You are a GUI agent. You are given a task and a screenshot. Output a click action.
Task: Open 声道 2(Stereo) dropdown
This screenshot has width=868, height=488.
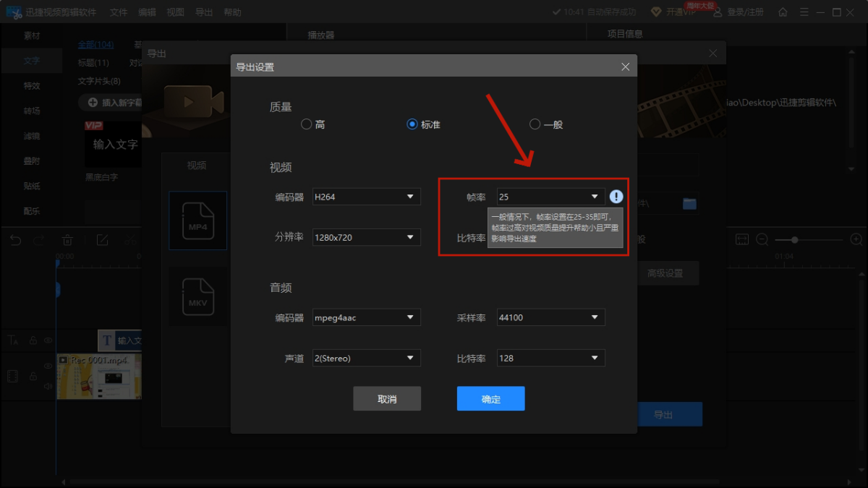(366, 358)
